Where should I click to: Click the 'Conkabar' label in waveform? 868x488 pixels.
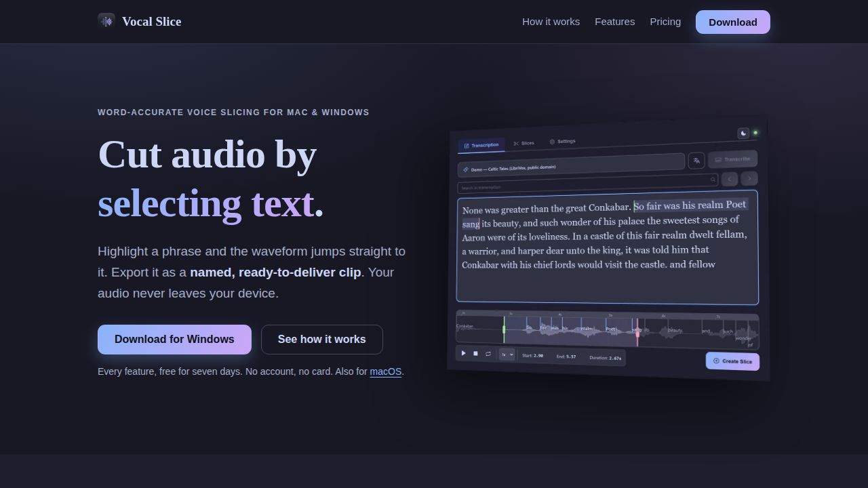point(465,326)
